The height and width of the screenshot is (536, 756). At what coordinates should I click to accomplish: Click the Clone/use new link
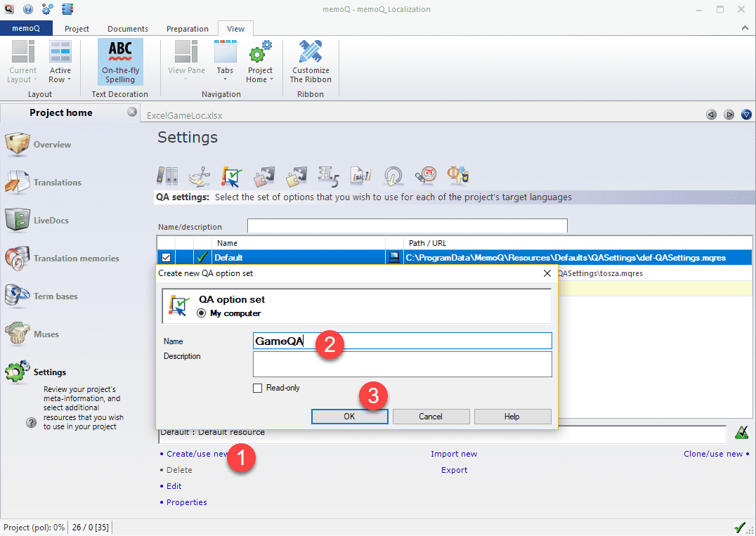tap(713, 454)
